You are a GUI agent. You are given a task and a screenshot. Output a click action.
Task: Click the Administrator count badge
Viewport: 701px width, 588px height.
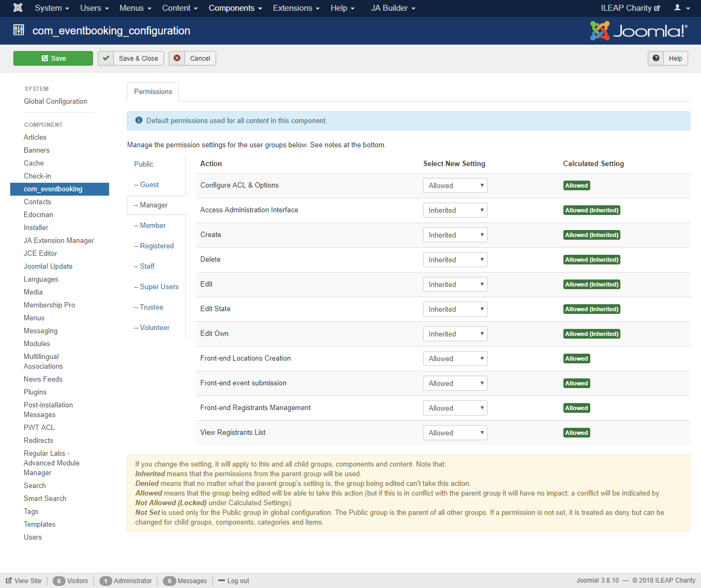coord(106,581)
